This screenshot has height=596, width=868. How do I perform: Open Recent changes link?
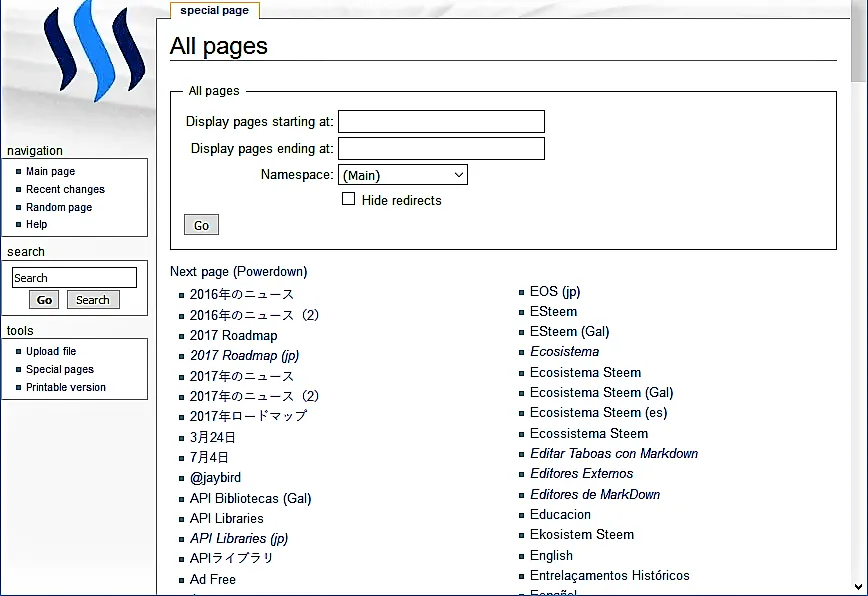pos(65,189)
